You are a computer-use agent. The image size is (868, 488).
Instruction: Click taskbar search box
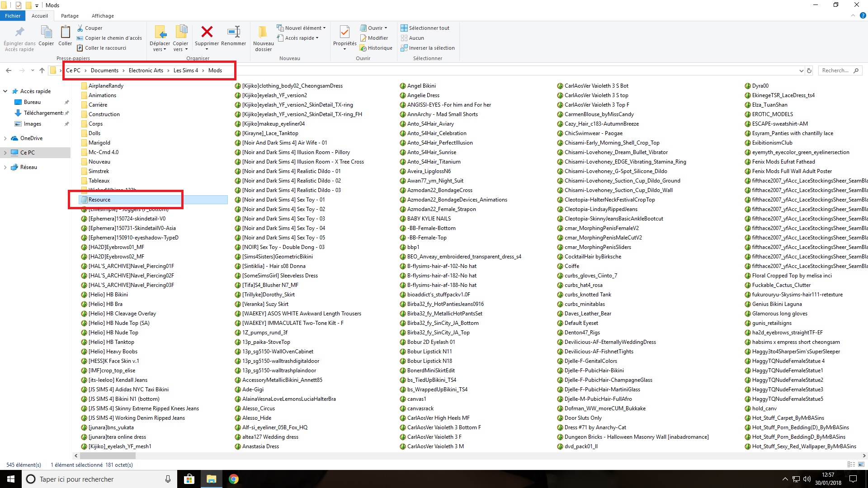click(99, 479)
